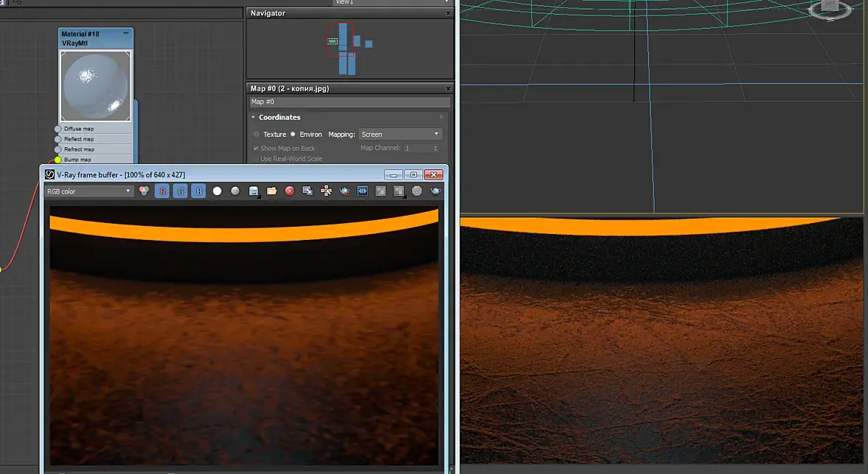Click the Navigator node overview thumbnail
The image size is (868, 474).
(x=349, y=49)
